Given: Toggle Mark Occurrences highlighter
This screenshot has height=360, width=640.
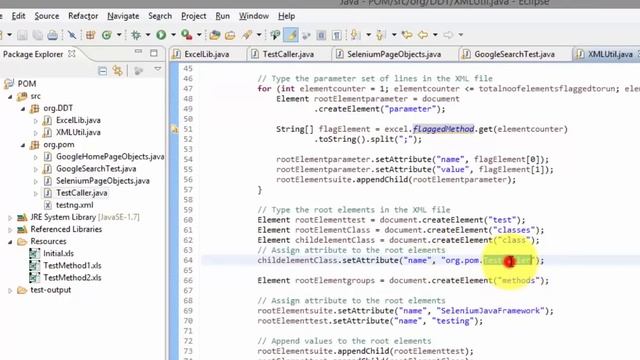Looking at the screenshot, I should point(291,35).
